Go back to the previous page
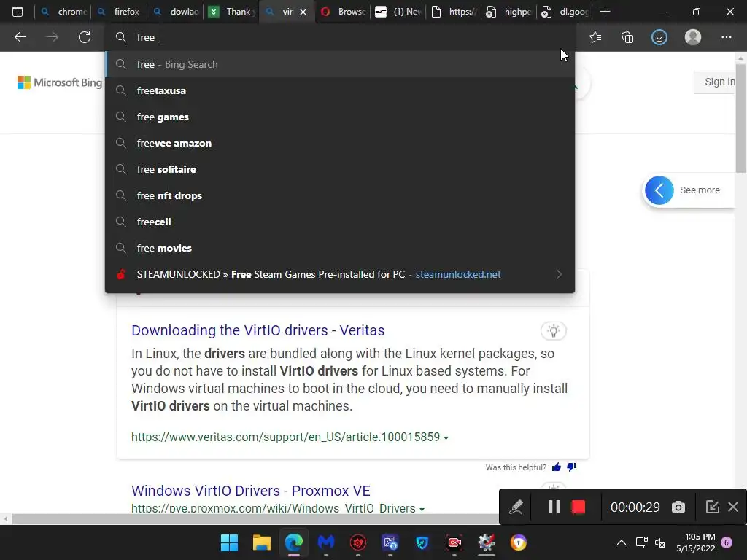Screen dimensions: 747x560 coord(20,37)
